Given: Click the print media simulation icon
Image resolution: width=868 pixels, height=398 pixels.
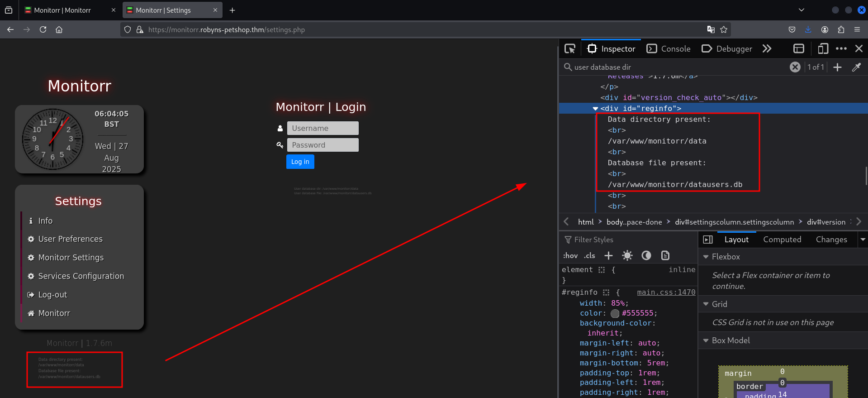Looking at the screenshot, I should 665,255.
